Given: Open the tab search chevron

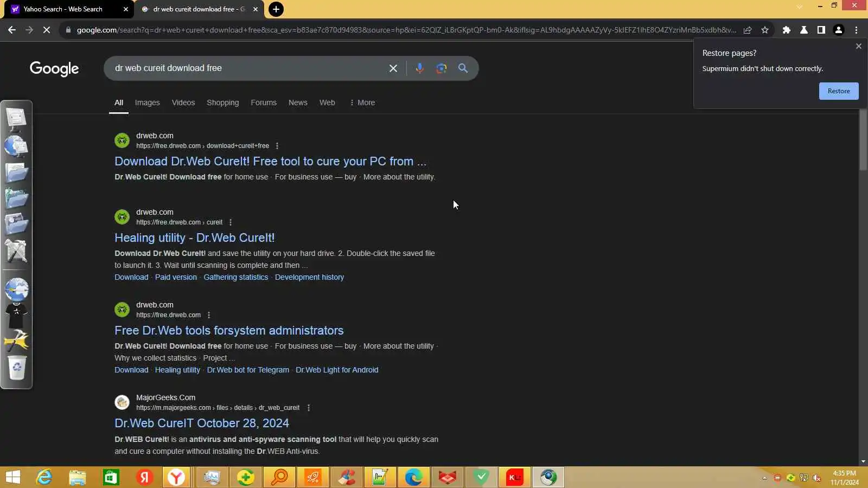Looking at the screenshot, I should pos(799,7).
